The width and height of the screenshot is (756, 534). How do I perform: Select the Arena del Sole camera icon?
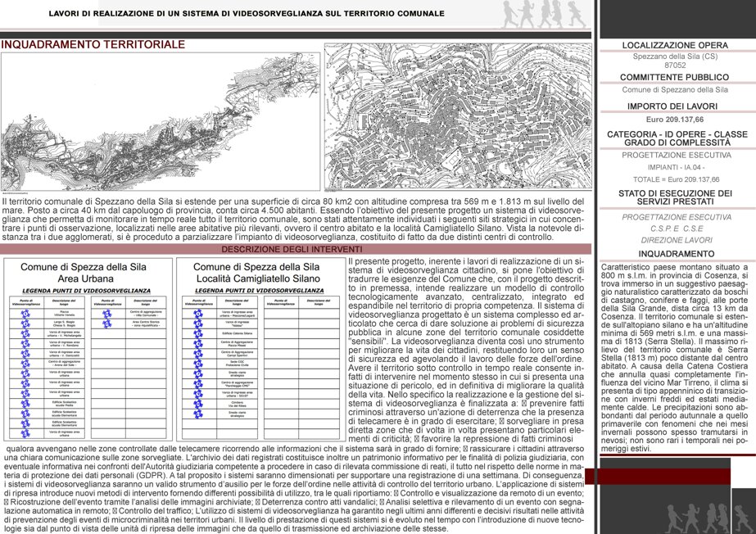point(25,364)
